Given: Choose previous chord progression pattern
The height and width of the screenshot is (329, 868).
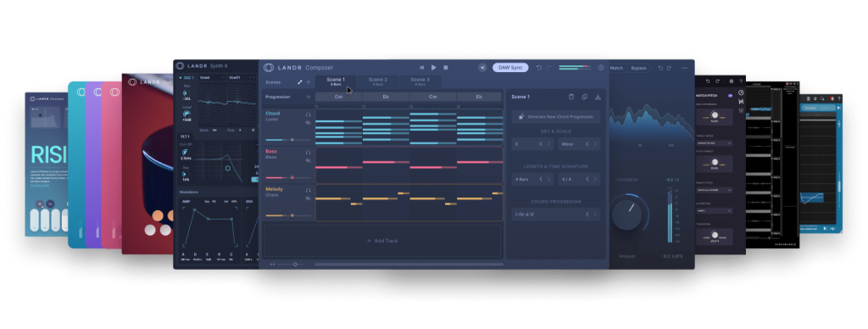Looking at the screenshot, I should [588, 215].
